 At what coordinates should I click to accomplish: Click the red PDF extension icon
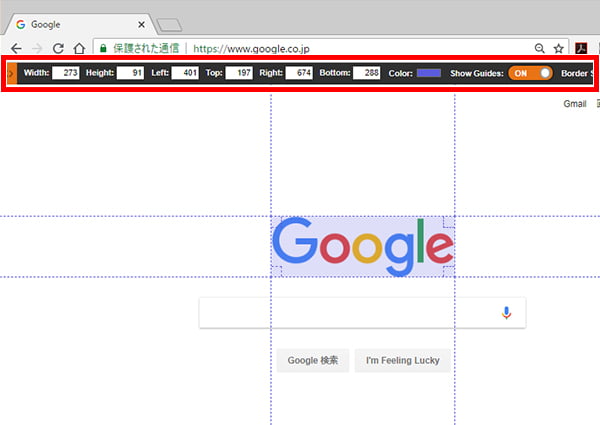(581, 47)
